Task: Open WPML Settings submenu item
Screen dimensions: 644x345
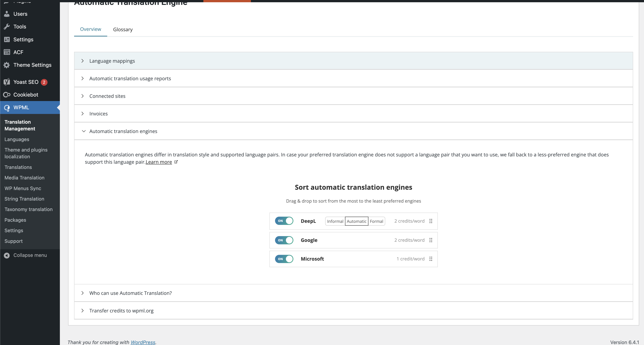Action: click(x=14, y=230)
